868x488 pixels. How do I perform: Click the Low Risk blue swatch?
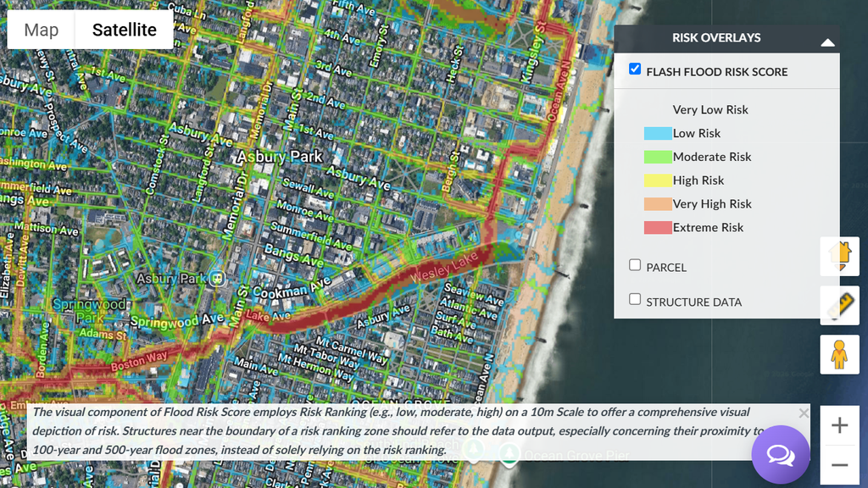click(658, 133)
